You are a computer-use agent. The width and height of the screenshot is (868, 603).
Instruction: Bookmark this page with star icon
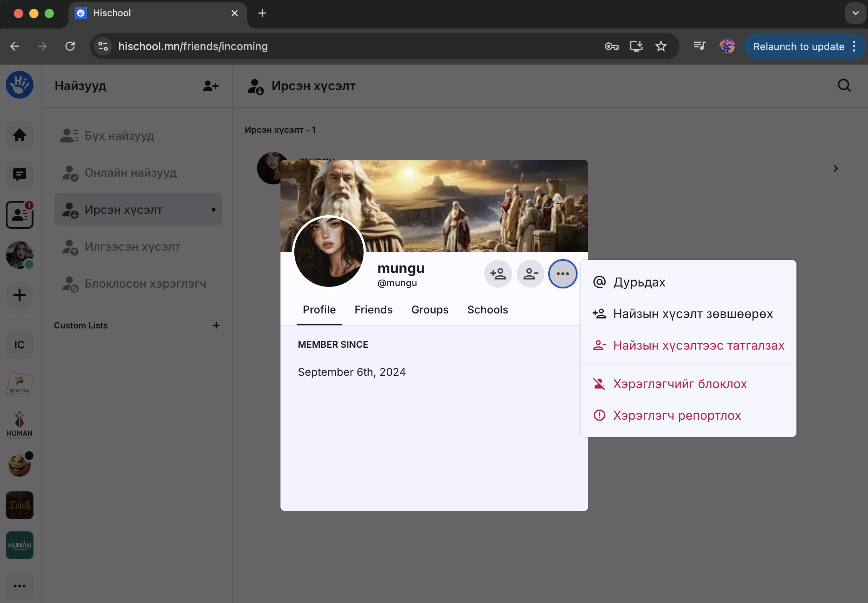coord(661,47)
